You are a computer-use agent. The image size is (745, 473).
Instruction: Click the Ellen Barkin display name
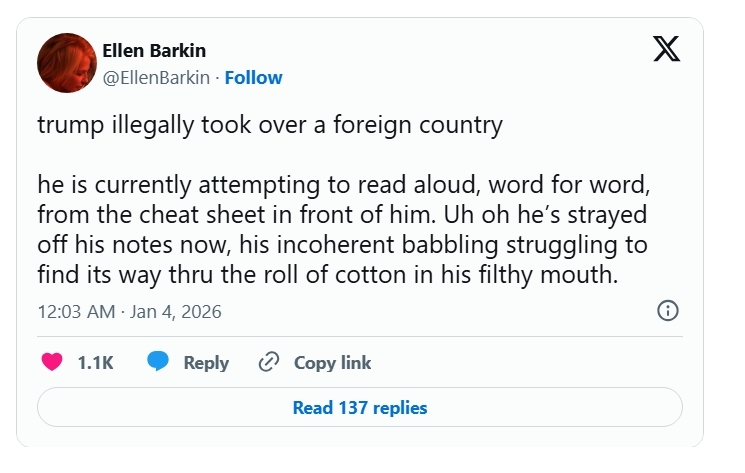coord(154,51)
